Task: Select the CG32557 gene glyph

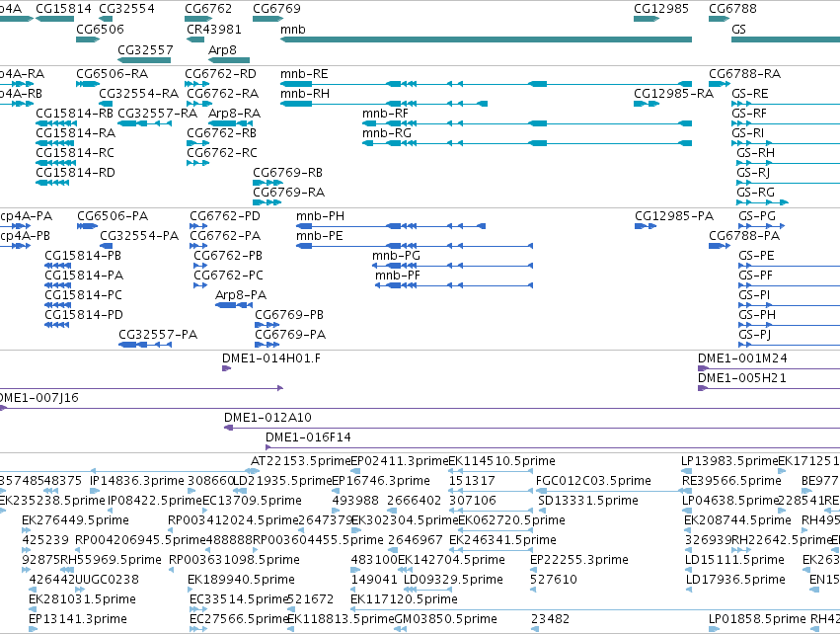Action: click(144, 59)
